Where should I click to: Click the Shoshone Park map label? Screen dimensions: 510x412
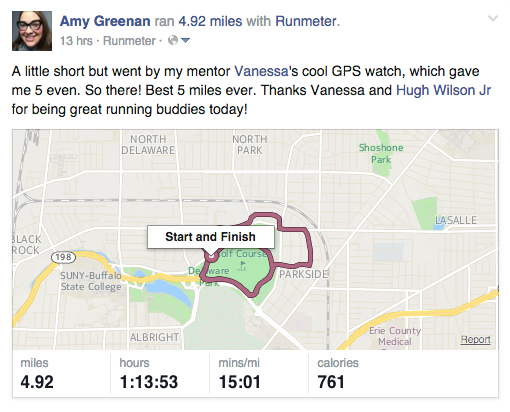click(381, 154)
